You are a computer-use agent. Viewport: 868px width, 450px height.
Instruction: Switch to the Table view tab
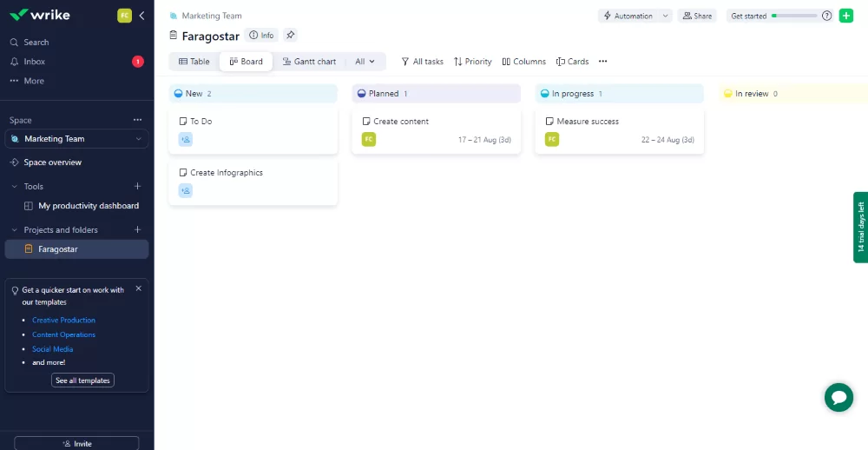point(194,62)
